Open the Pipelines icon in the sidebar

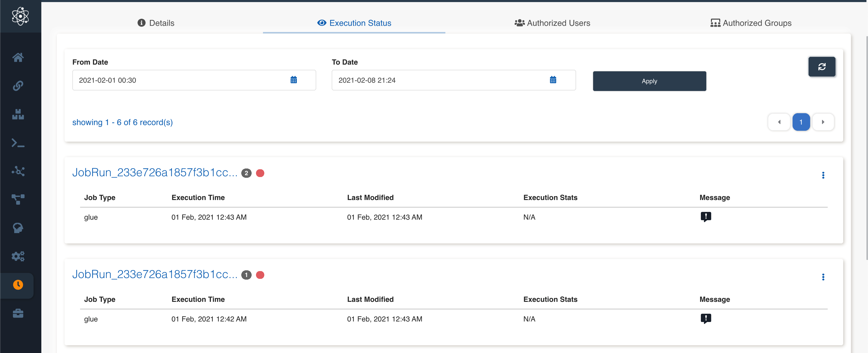[18, 199]
